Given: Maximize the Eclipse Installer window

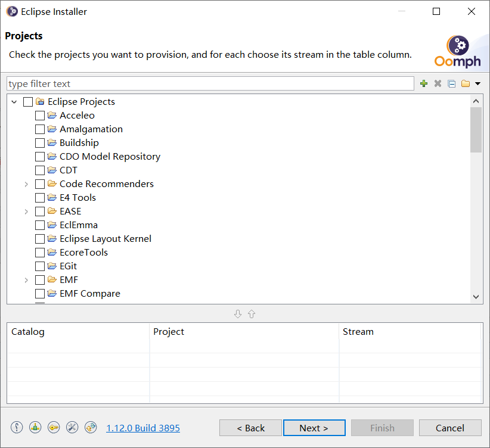Looking at the screenshot, I should tap(436, 11).
